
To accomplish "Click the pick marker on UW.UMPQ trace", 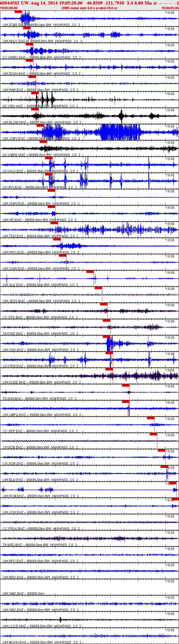I will pos(126,402).
